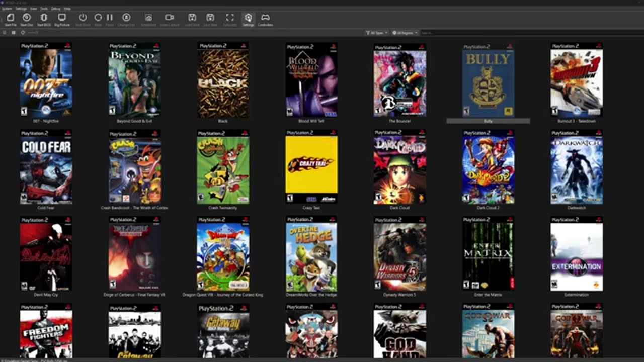644x362 pixels.
Task: Select the Burnout 3 Takedown cover
Action: click(577, 80)
